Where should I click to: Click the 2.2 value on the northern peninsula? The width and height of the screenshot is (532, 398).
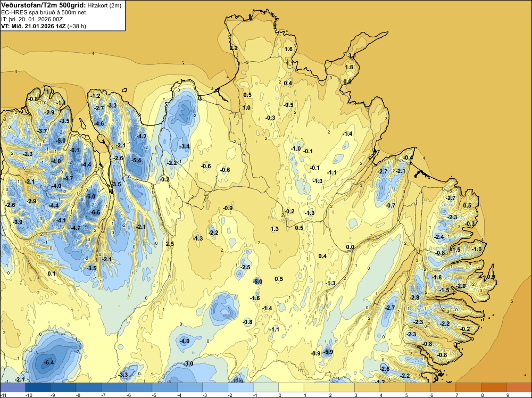click(x=234, y=48)
